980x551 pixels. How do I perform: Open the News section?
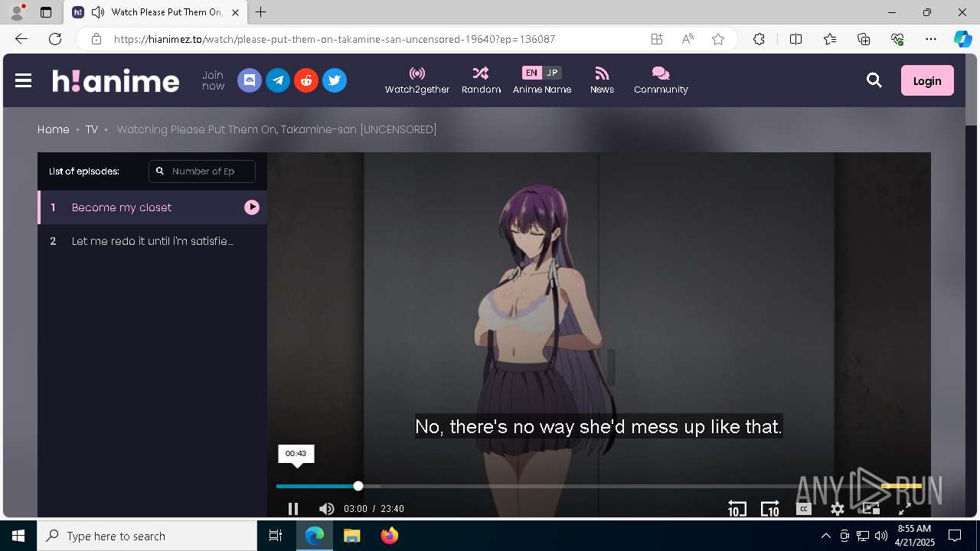point(602,80)
